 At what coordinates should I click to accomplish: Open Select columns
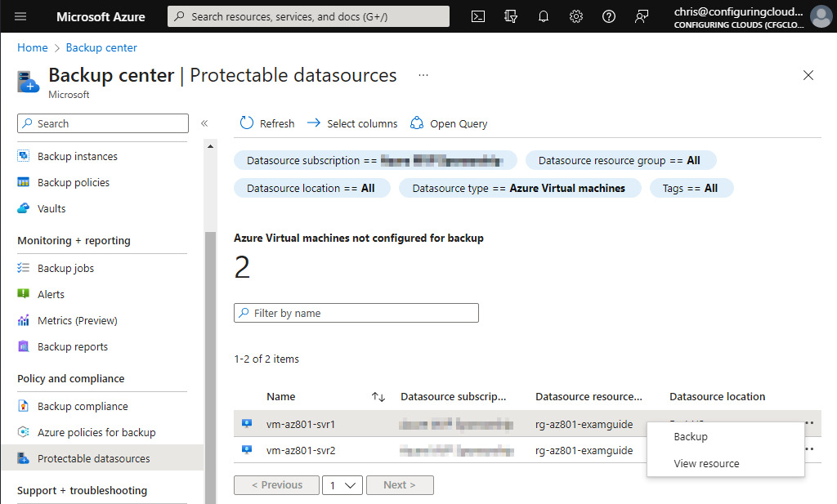click(x=352, y=123)
